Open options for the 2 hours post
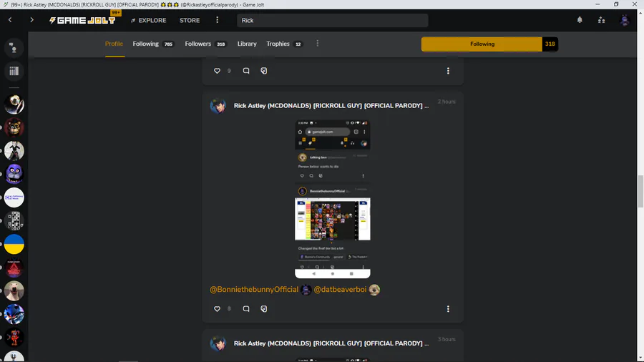 [x=448, y=308]
